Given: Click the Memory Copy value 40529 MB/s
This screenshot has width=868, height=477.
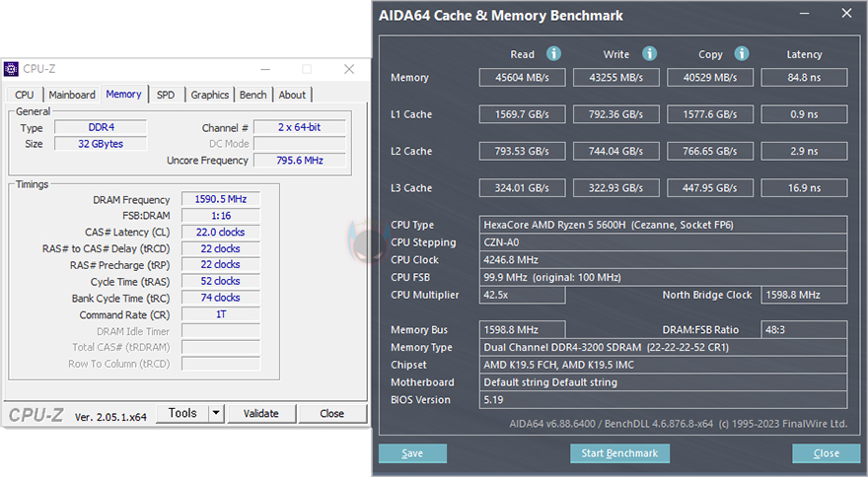Looking at the screenshot, I should [x=710, y=78].
